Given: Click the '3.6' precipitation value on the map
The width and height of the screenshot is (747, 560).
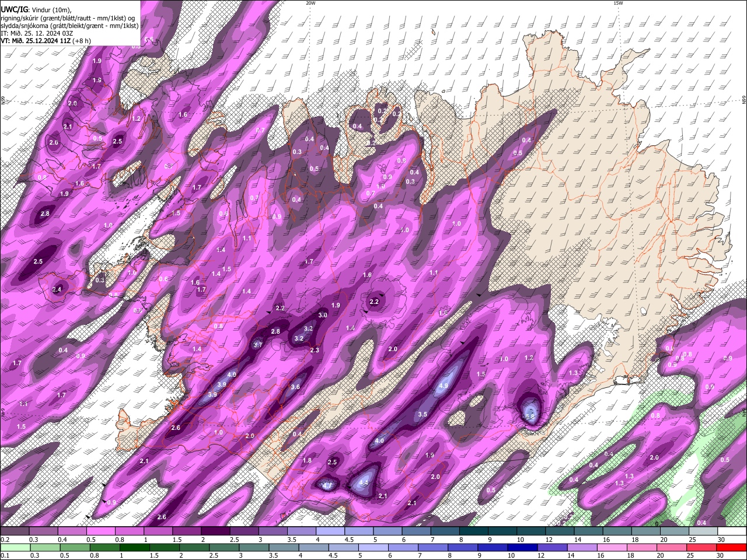Looking at the screenshot, I should pos(295,387).
